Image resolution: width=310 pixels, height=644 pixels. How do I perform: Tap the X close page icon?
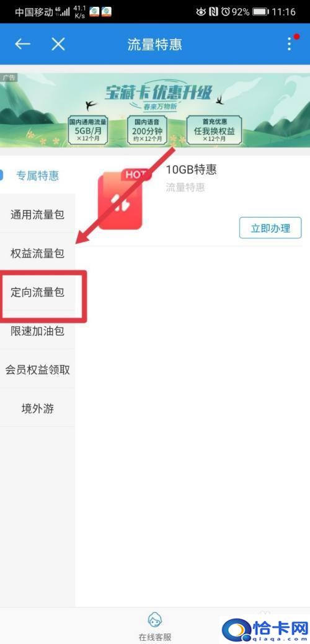point(58,44)
